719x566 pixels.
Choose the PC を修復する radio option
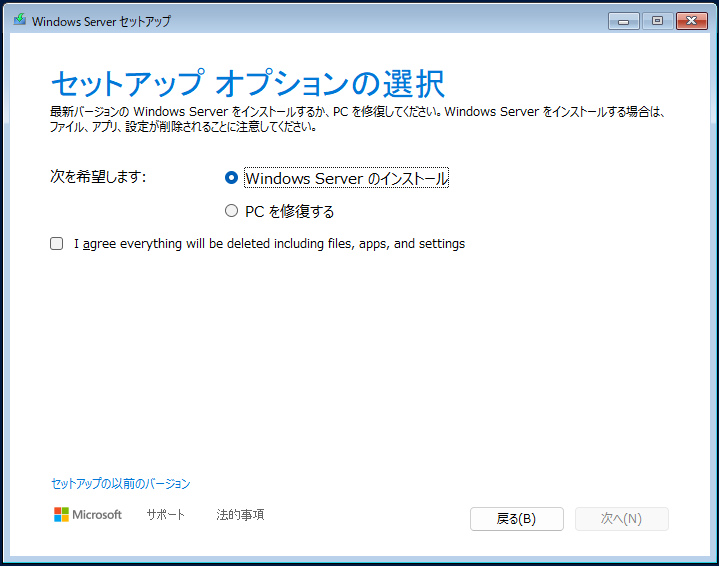[231, 211]
